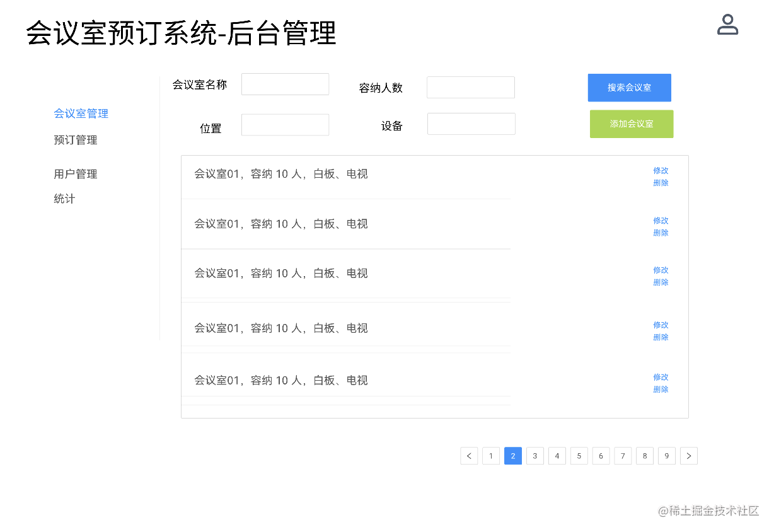Image resolution: width=774 pixels, height=532 pixels.
Task: Click the 会议室名称 field label
Action: coord(200,84)
